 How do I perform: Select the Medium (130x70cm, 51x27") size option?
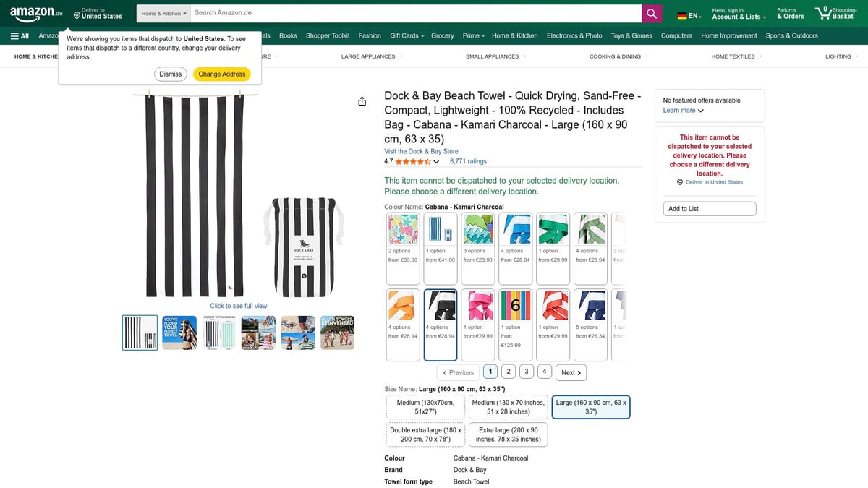[x=424, y=406]
